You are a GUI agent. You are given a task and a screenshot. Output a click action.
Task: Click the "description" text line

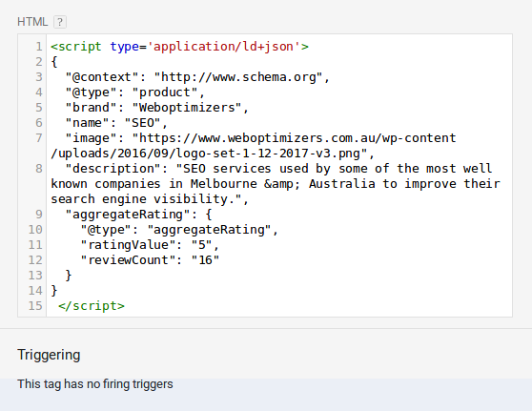point(278,169)
